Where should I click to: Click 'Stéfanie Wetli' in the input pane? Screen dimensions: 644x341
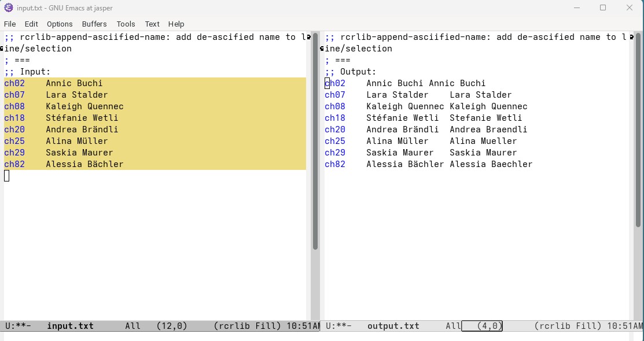[82, 118]
